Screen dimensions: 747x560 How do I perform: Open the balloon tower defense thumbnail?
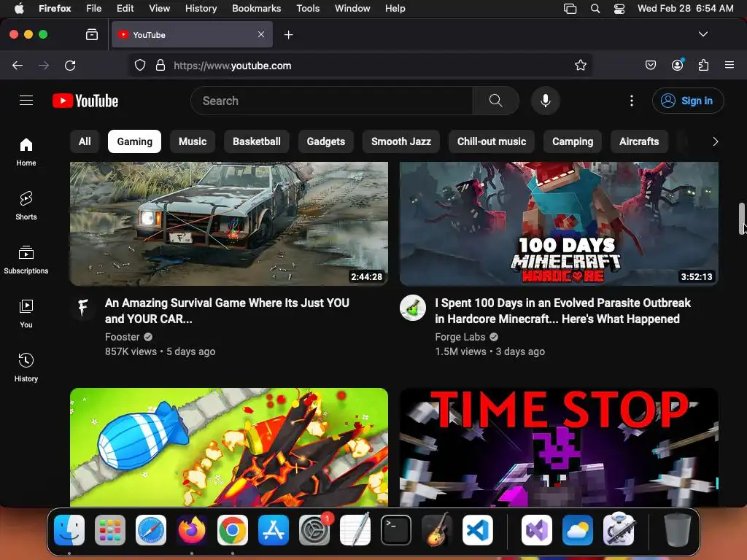pos(229,447)
